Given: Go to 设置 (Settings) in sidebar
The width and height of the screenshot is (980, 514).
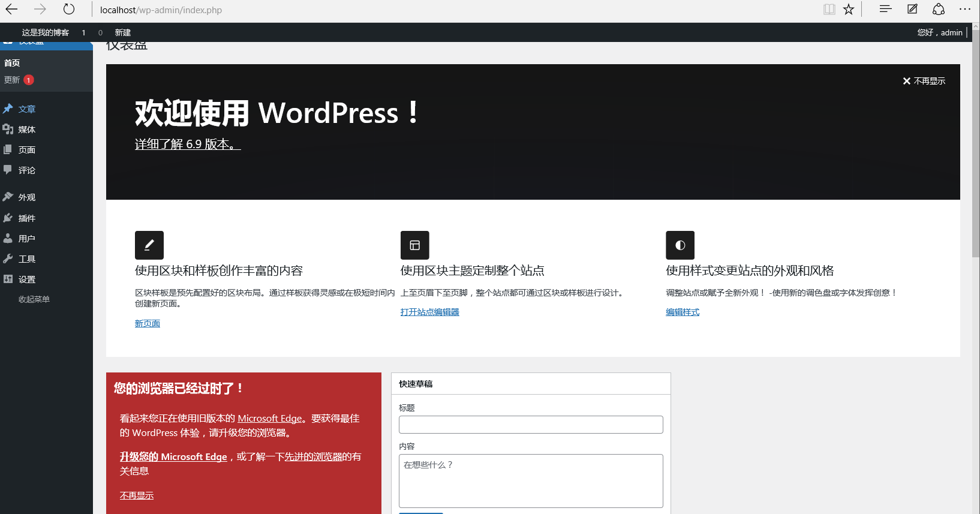Looking at the screenshot, I should tap(27, 279).
